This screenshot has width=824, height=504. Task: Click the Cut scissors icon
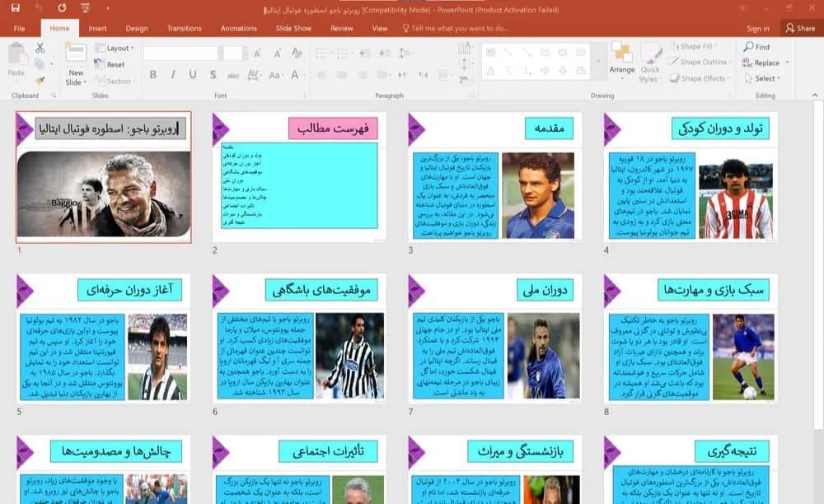pyautogui.click(x=40, y=48)
